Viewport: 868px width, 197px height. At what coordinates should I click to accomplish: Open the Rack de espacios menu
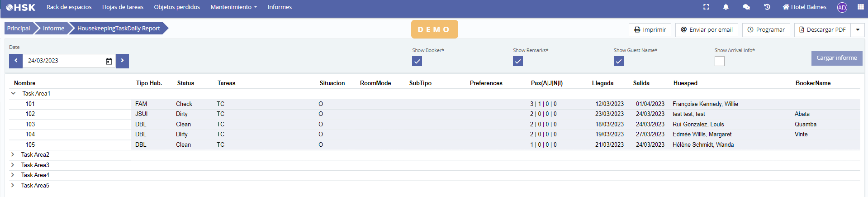(x=69, y=7)
